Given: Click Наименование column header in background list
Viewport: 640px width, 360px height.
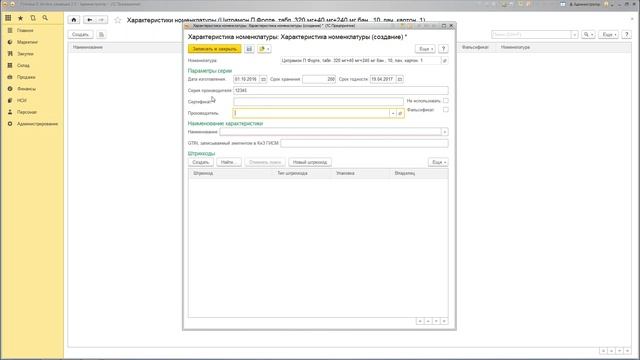Looking at the screenshot, I should pyautogui.click(x=88, y=47).
